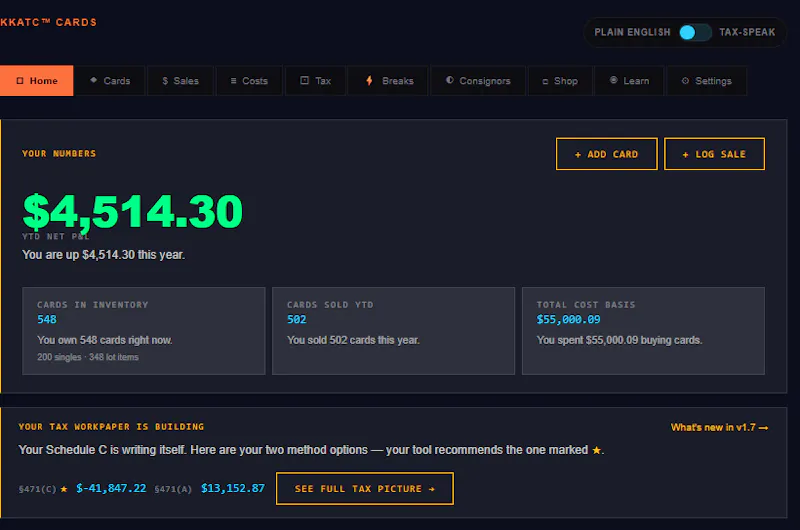Select the Tax-Speak label
Image resolution: width=800 pixels, height=530 pixels.
click(747, 32)
